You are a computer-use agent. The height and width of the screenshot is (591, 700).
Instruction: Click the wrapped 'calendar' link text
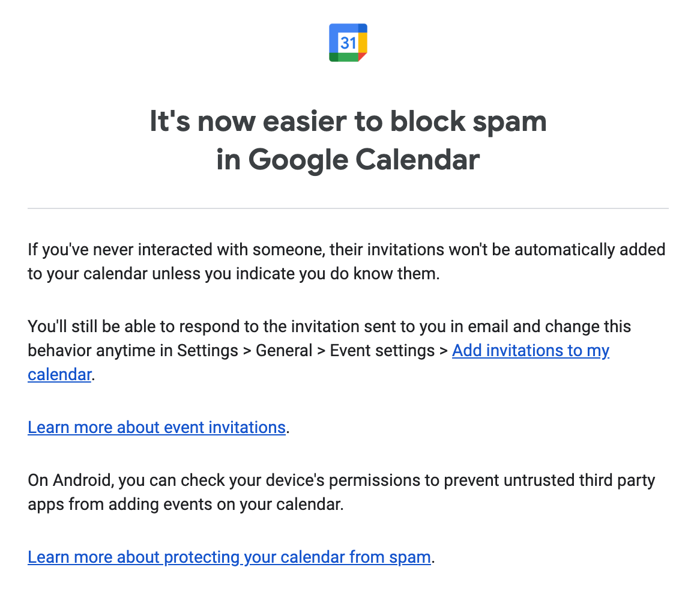59,374
